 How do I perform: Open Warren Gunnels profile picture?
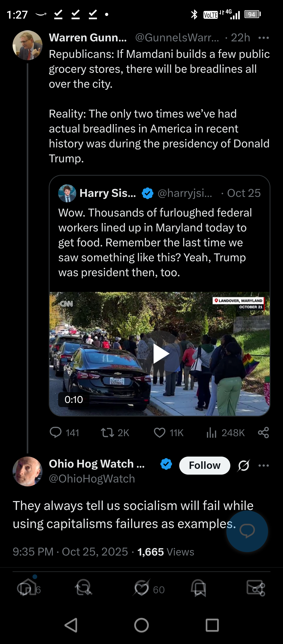[x=28, y=45]
